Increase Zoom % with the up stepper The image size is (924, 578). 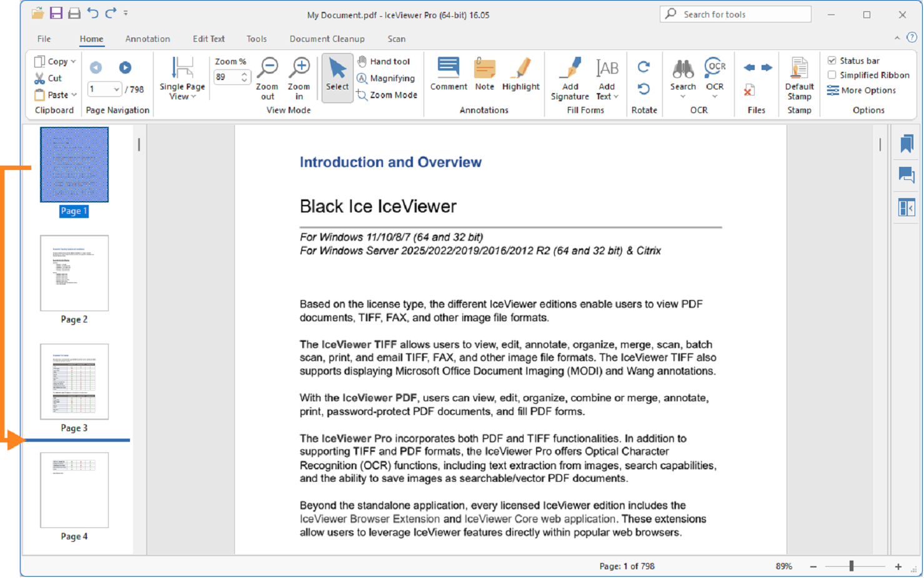coord(244,74)
